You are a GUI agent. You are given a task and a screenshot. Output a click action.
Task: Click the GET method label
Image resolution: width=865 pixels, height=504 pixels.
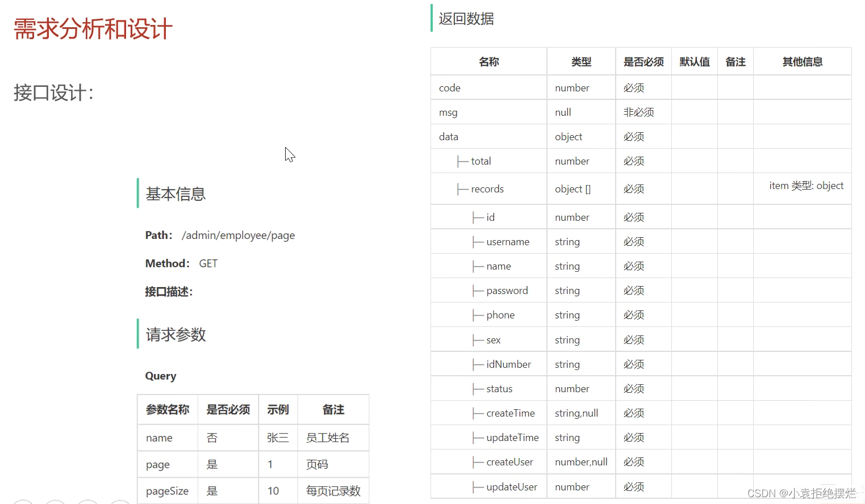[x=208, y=263]
